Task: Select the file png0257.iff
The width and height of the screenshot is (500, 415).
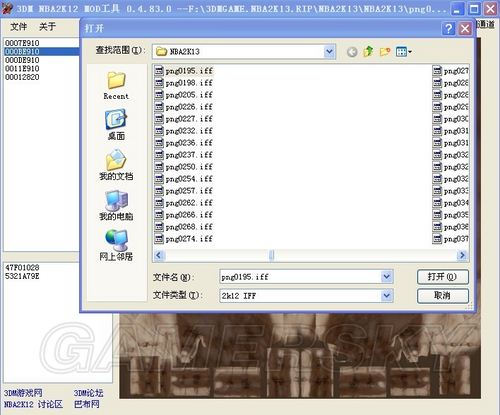Action: [184, 191]
